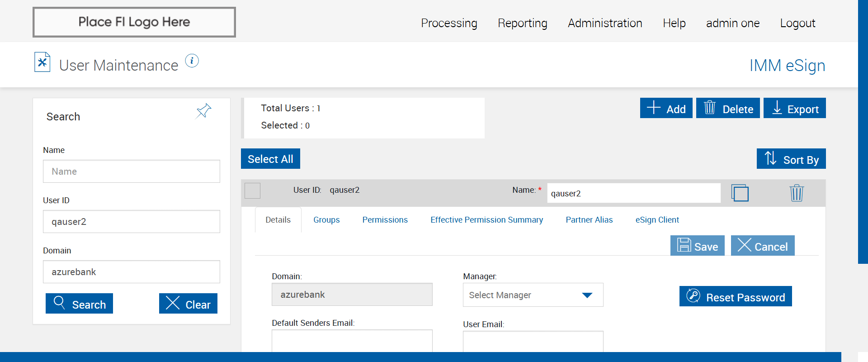Open the Reporting menu
Screen dimensions: 868x362
pyautogui.click(x=522, y=23)
